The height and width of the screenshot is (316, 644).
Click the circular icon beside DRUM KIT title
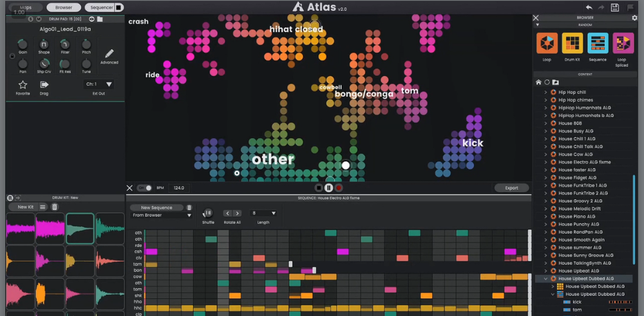[10, 198]
